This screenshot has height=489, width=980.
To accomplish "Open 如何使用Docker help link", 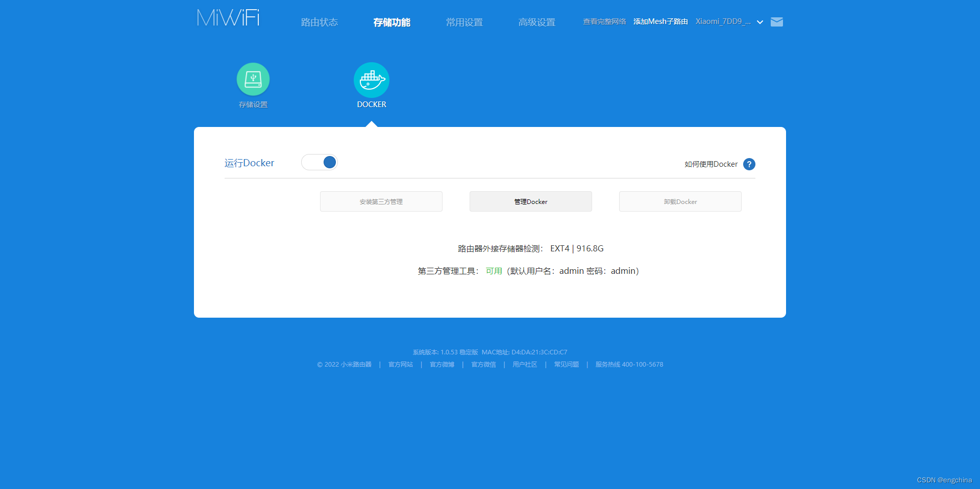I will [711, 164].
